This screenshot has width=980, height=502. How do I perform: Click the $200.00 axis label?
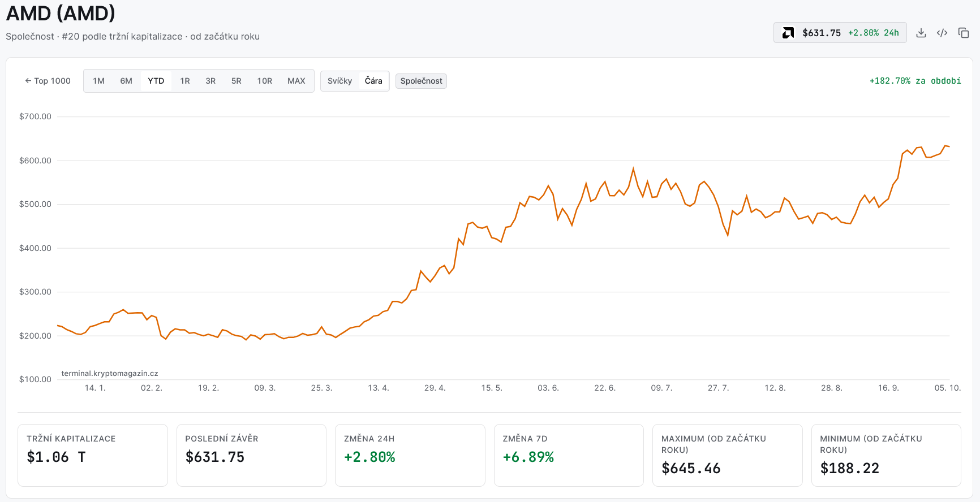[35, 336]
